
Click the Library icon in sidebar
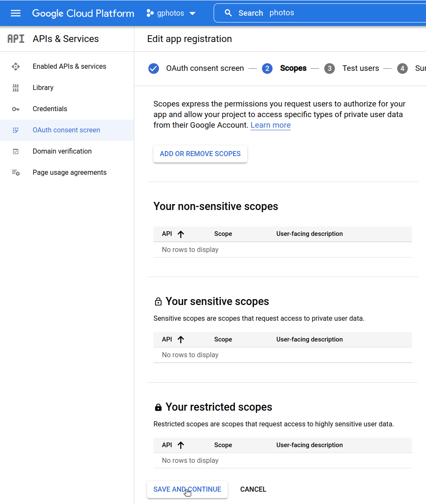click(x=16, y=88)
